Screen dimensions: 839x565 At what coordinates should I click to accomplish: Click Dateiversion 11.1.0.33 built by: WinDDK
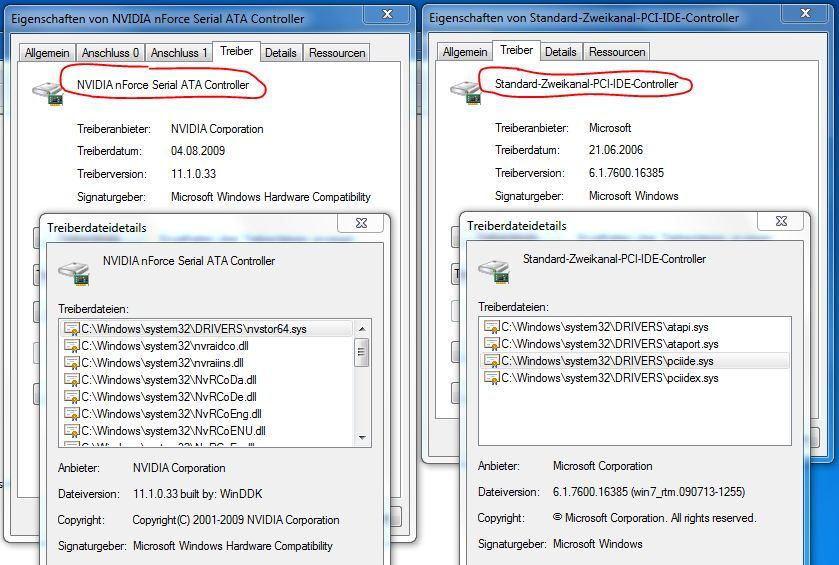[x=197, y=494]
